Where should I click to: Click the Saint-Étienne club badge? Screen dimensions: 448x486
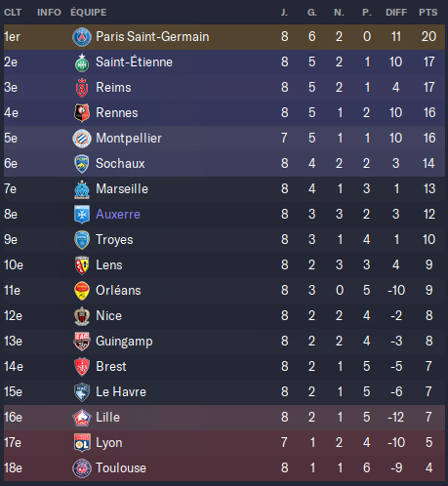[x=82, y=62]
